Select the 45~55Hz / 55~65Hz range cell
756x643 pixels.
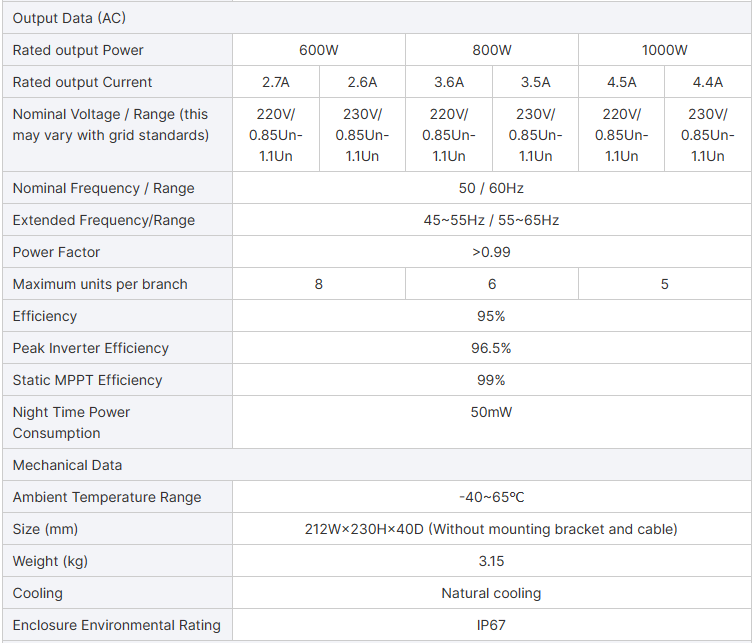point(491,220)
